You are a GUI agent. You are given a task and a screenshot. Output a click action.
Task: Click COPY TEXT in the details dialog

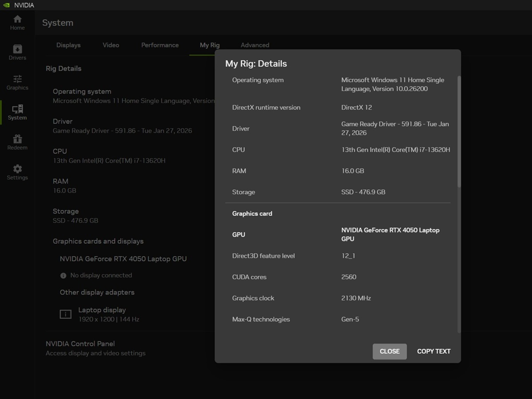point(434,351)
